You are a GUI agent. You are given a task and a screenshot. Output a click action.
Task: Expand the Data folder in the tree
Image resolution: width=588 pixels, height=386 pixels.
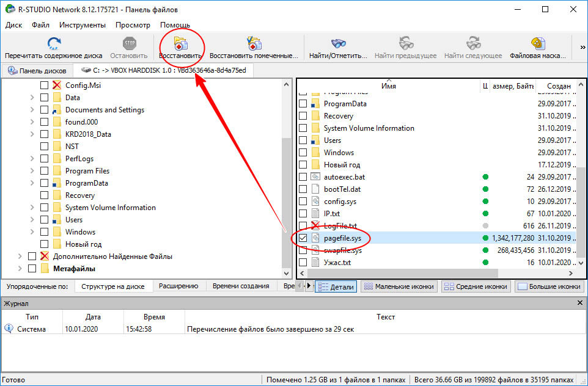(x=32, y=98)
